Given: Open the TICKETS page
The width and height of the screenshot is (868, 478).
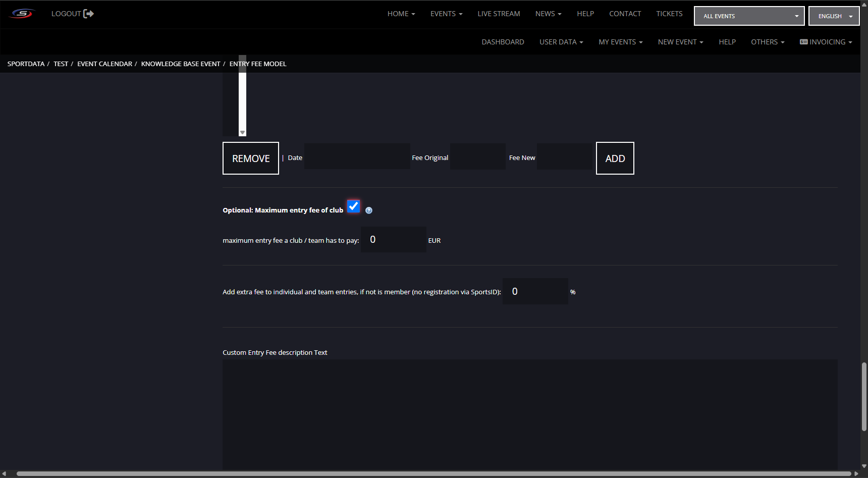Looking at the screenshot, I should point(669,14).
